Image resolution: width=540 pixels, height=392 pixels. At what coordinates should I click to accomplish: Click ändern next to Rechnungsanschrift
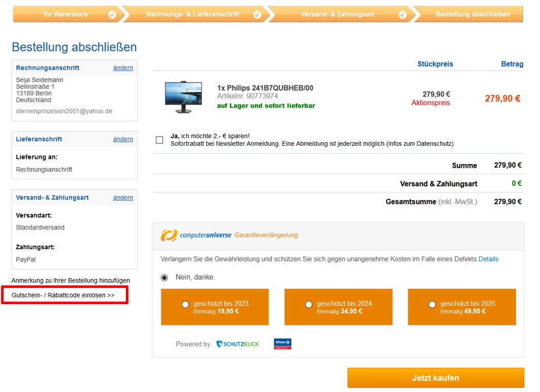[x=123, y=68]
